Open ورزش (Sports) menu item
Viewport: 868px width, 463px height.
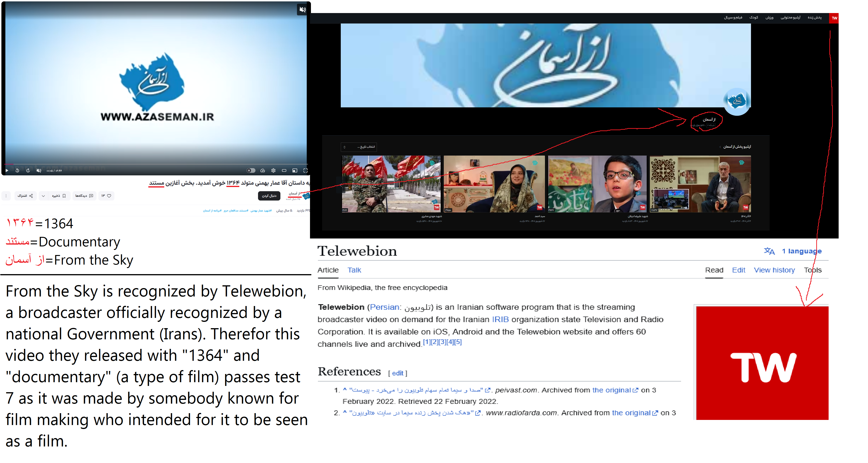(769, 17)
